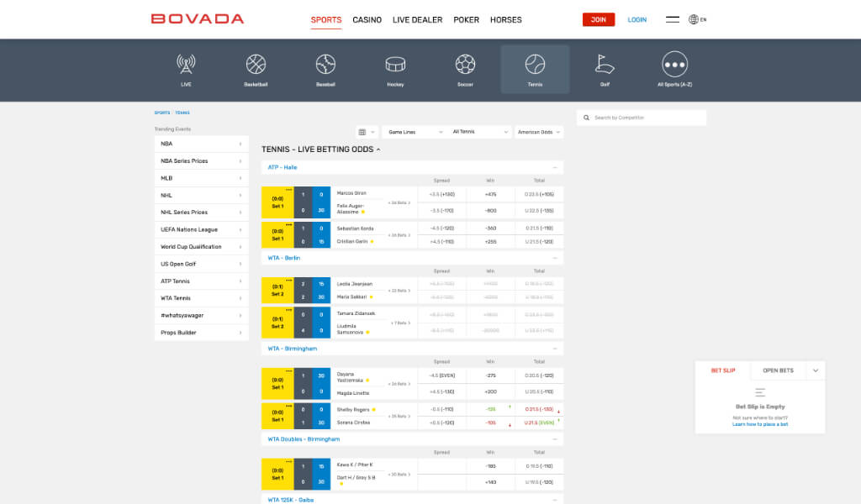Click the SPORTS breadcrumb link
The image size is (861, 504).
click(162, 113)
